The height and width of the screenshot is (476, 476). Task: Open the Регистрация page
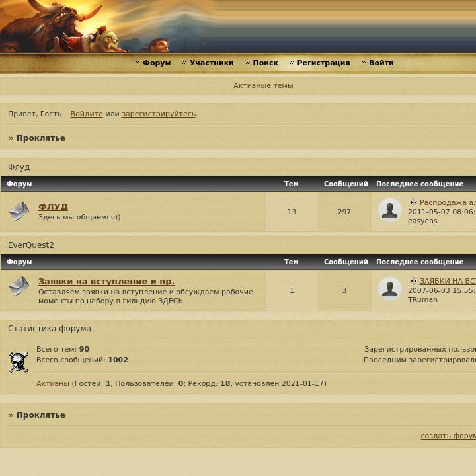(323, 63)
